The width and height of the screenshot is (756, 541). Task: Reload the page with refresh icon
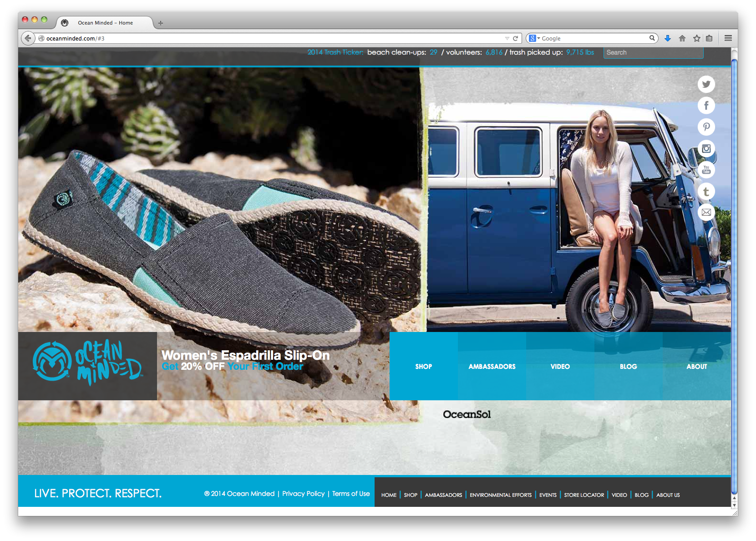coord(516,38)
